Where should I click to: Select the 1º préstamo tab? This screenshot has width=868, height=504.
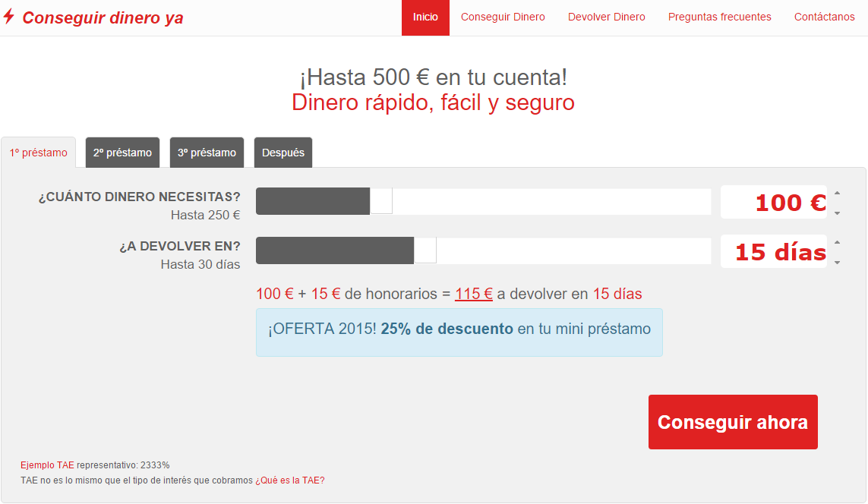coord(38,153)
